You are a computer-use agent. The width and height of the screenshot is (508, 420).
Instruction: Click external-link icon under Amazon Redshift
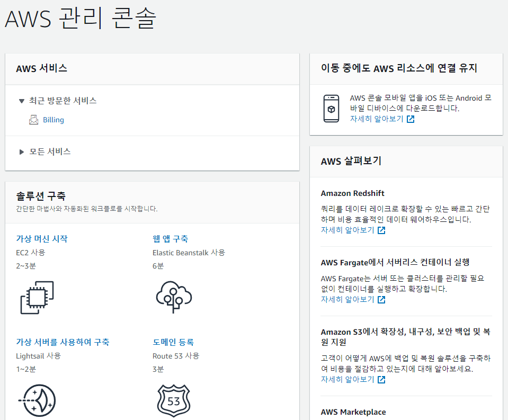tap(381, 230)
